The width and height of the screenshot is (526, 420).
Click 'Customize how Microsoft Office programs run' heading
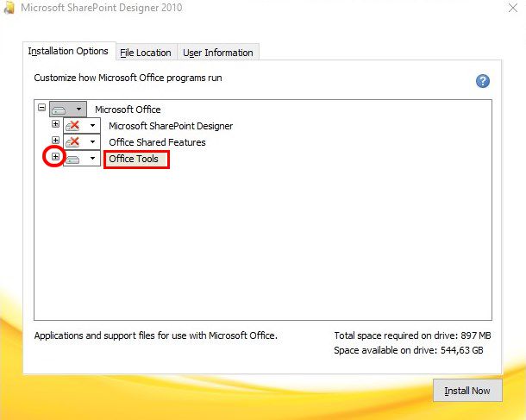128,78
